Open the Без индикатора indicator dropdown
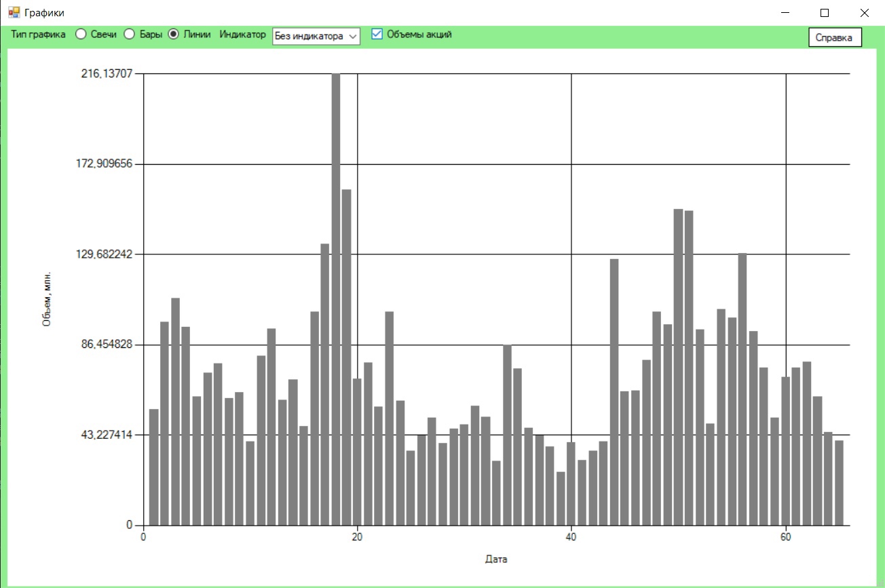885x588 pixels. (x=316, y=37)
